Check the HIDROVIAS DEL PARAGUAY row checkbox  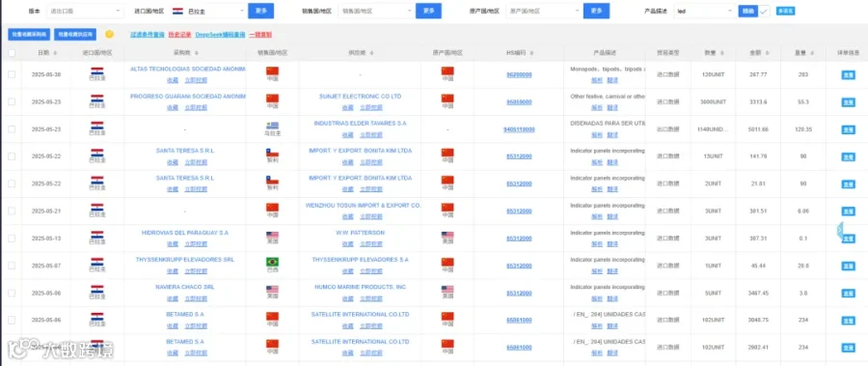point(12,239)
